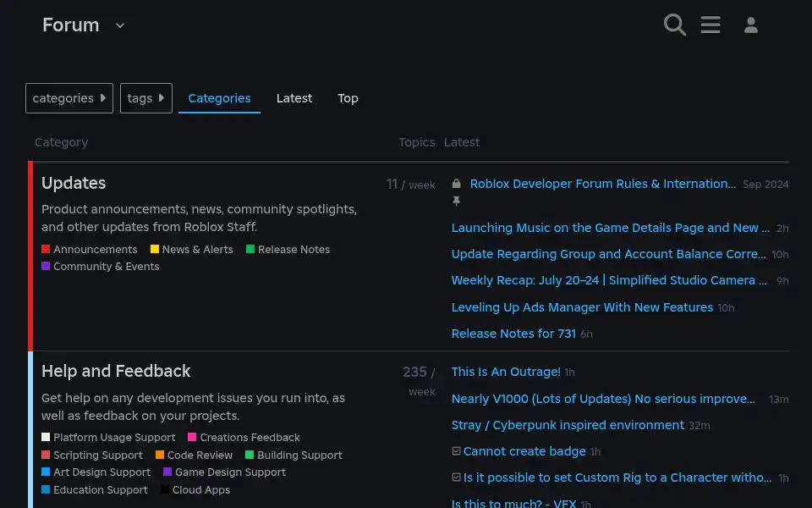The image size is (812, 508).
Task: Click solved checkmark icon beside Cannot create badge
Action: point(456,451)
